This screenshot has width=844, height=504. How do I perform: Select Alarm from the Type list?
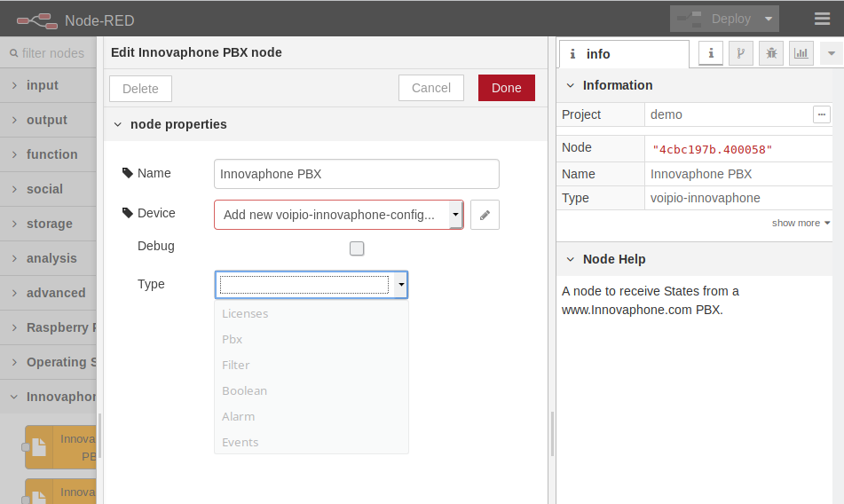coord(238,416)
